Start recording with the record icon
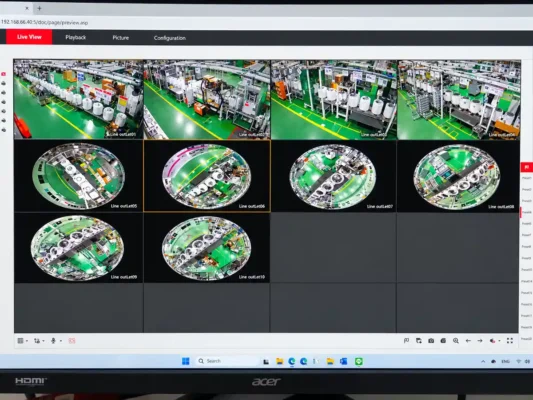The width and height of the screenshot is (533, 400). 443,341
